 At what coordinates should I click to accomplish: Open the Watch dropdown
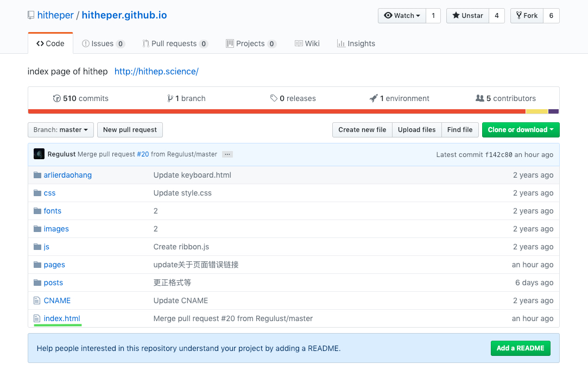[x=402, y=16]
